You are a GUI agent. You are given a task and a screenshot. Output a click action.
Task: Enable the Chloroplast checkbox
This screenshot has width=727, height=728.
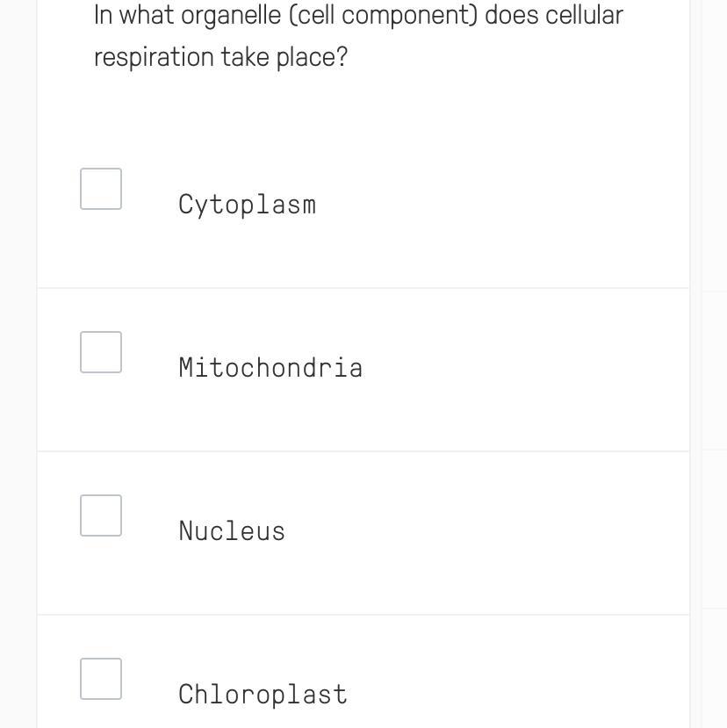click(x=101, y=679)
